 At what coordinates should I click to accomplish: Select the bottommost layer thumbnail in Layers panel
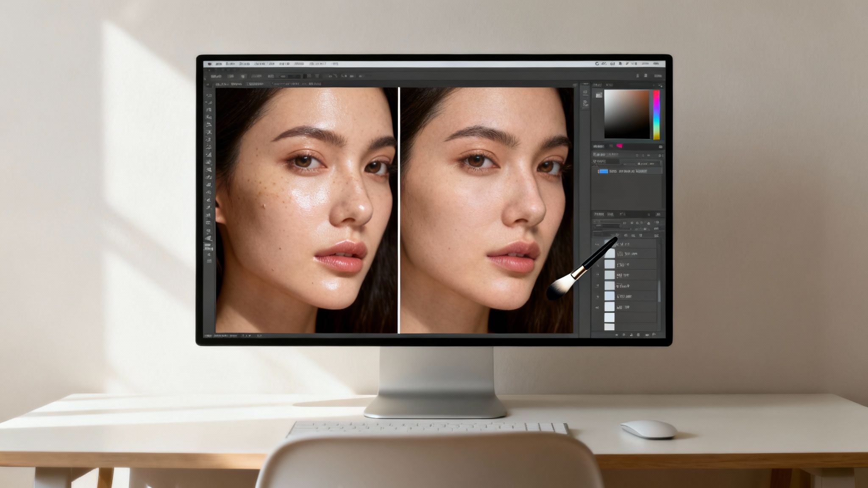click(x=609, y=326)
